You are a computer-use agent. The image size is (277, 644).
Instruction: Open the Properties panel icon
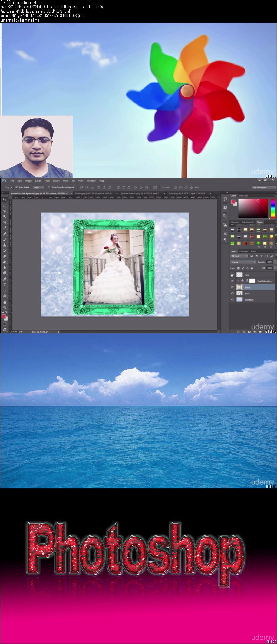[x=225, y=207]
